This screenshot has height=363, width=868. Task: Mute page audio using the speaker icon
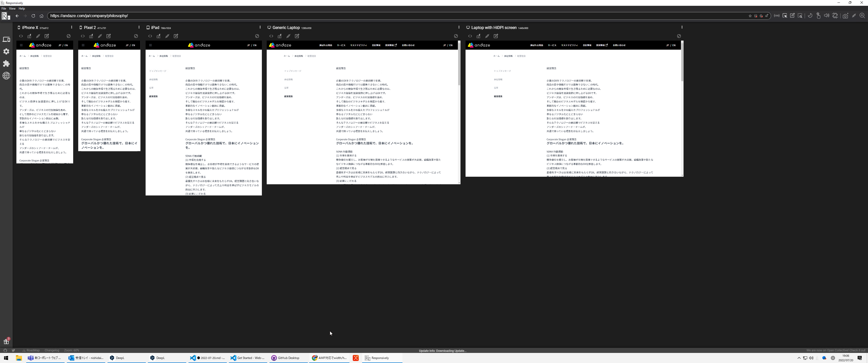point(827,15)
